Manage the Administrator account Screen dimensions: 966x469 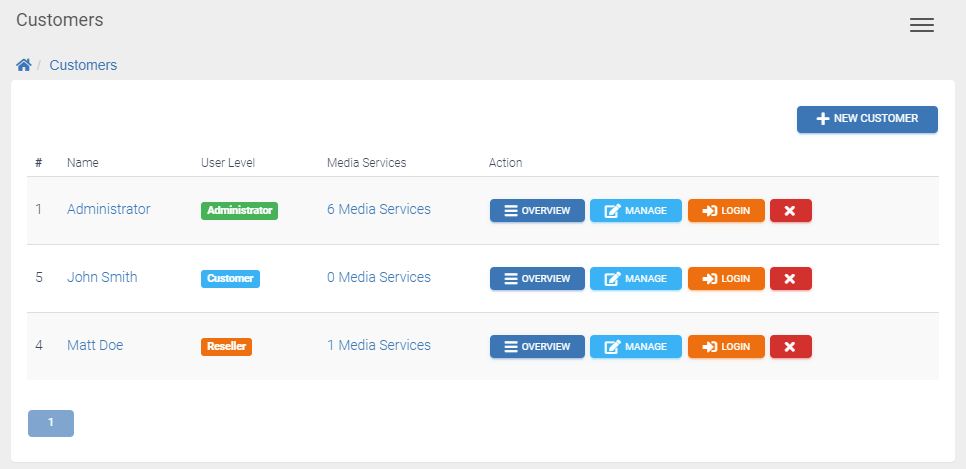pos(636,211)
